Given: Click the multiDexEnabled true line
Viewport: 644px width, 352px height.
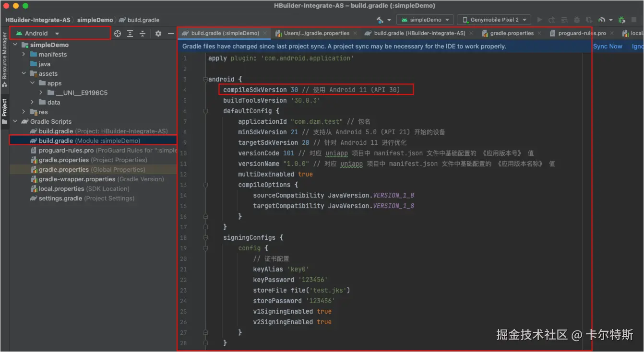Looking at the screenshot, I should (275, 174).
